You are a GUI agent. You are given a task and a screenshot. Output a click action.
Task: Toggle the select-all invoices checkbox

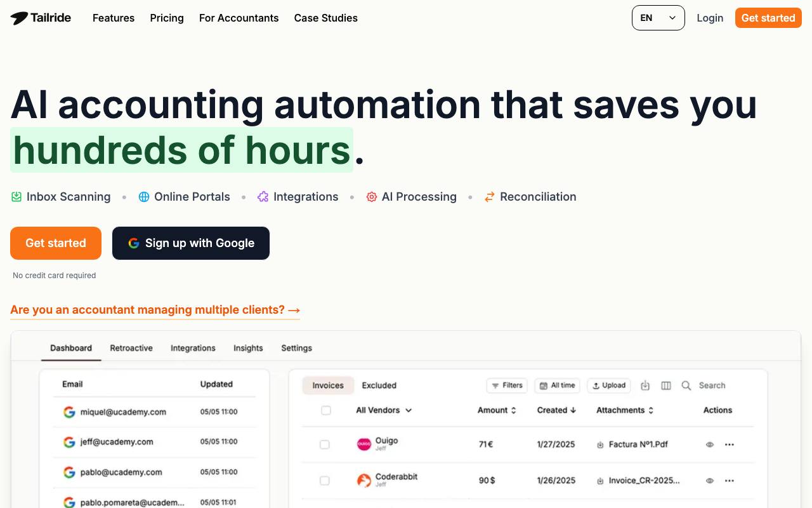[x=326, y=410]
